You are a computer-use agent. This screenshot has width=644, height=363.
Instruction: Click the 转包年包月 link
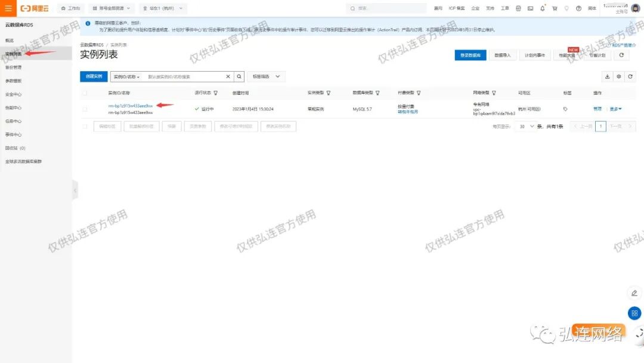click(x=407, y=112)
